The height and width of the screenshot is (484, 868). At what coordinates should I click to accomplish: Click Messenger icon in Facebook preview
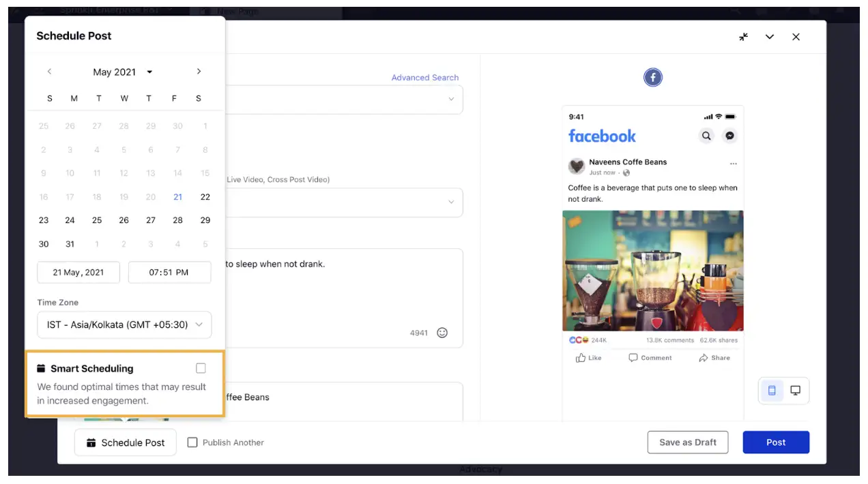[729, 136]
